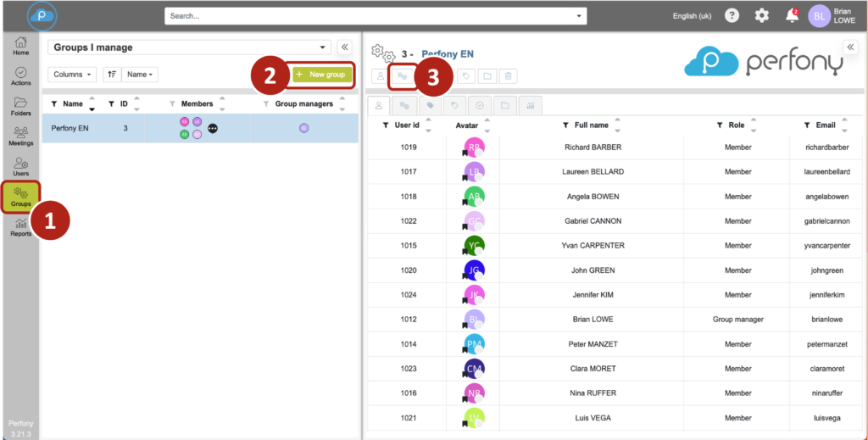Click the help question mark icon

click(x=732, y=15)
